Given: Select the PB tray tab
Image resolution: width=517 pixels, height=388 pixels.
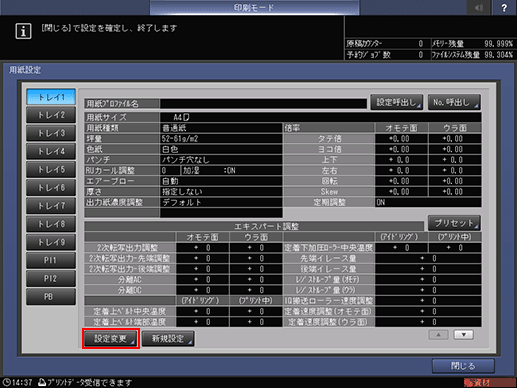Looking at the screenshot, I should (x=51, y=297).
